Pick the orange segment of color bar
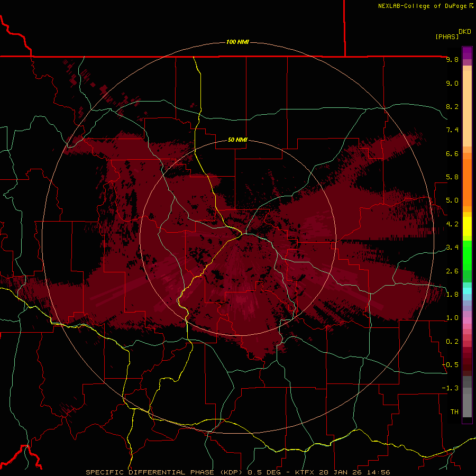The image size is (476, 476). coord(467,182)
